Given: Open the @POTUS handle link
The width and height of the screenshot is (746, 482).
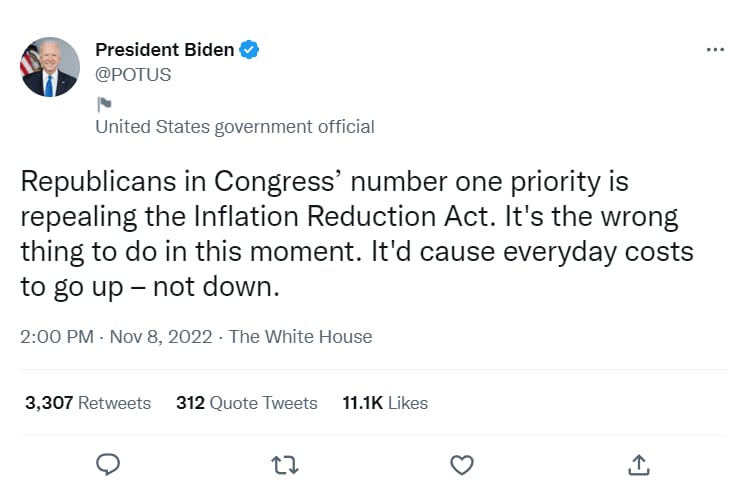Looking at the screenshot, I should click(133, 75).
